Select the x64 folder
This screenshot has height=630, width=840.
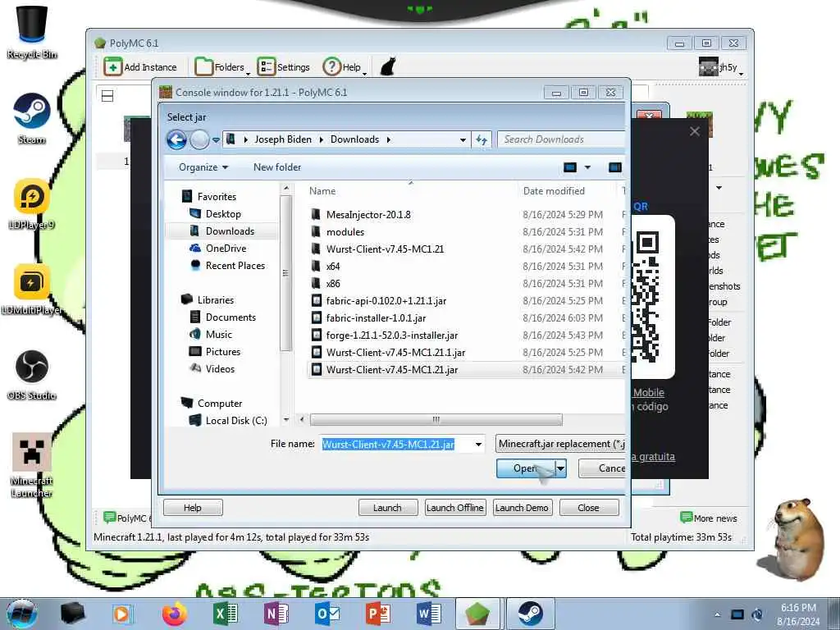(x=333, y=267)
